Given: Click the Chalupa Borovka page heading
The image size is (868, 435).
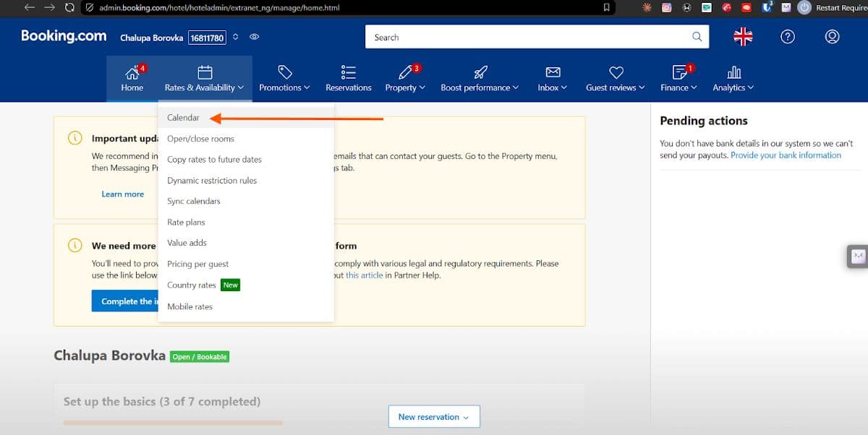Looking at the screenshot, I should 110,356.
